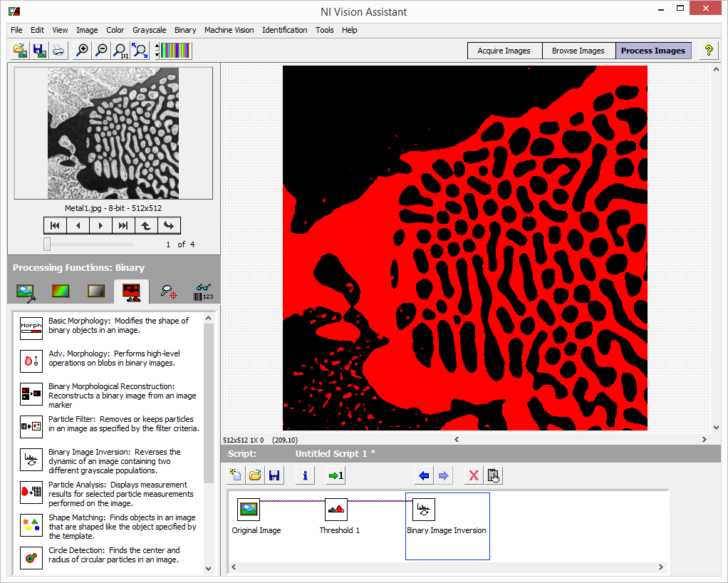Switch to Browse Images mode
The height and width of the screenshot is (583, 728).
click(x=578, y=51)
